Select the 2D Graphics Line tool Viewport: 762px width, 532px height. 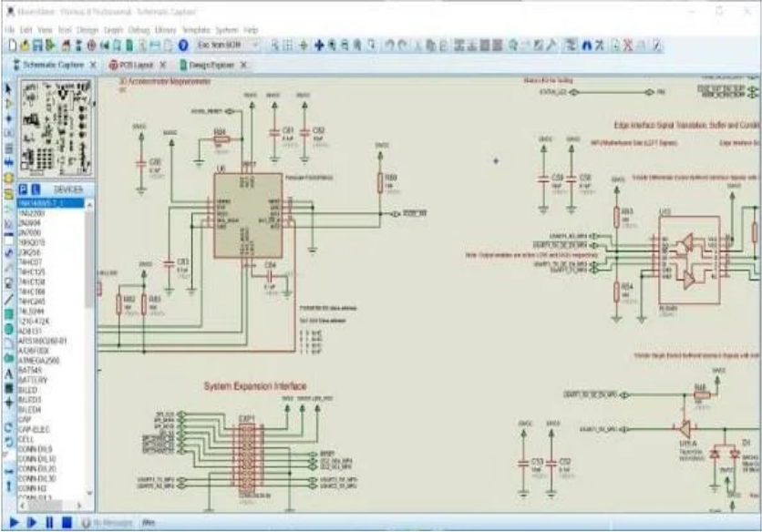pyautogui.click(x=8, y=300)
